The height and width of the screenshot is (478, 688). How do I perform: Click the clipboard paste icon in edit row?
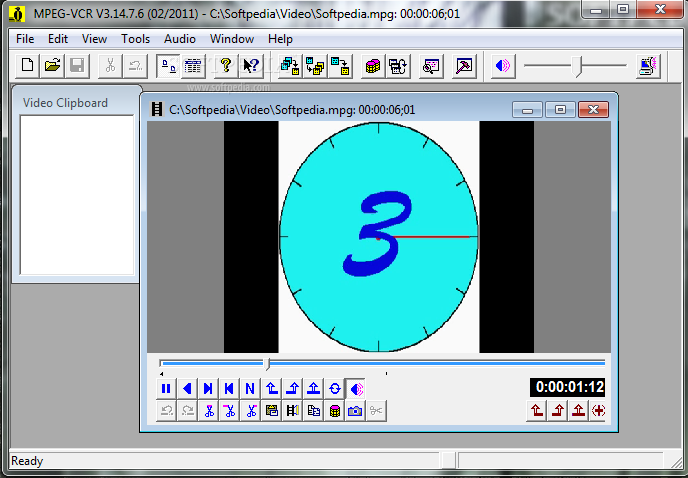(x=272, y=411)
